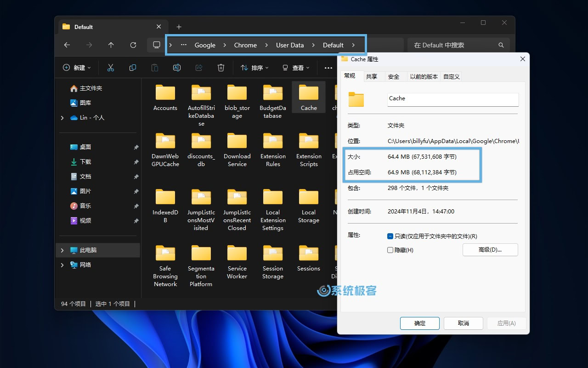Image resolution: width=588 pixels, height=368 pixels.
Task: Open the breadcrumb ellipsis for hidden path
Action: click(184, 45)
